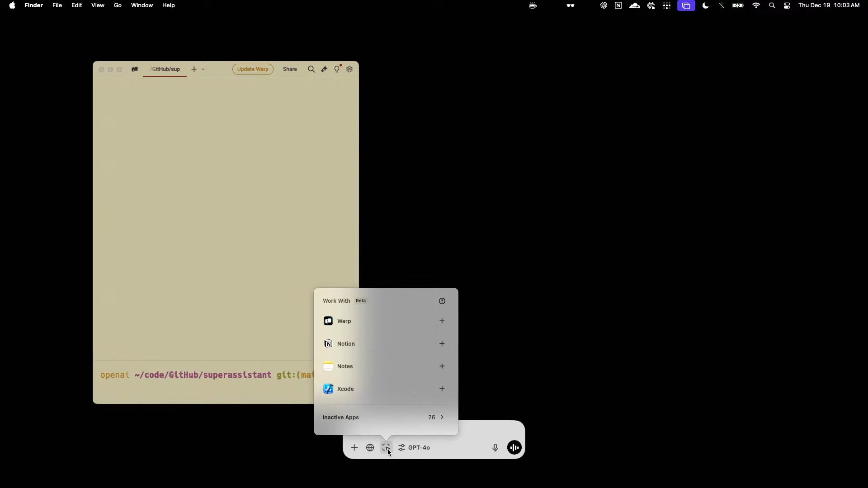
Task: Open search in Warp toolbar
Action: pyautogui.click(x=311, y=69)
